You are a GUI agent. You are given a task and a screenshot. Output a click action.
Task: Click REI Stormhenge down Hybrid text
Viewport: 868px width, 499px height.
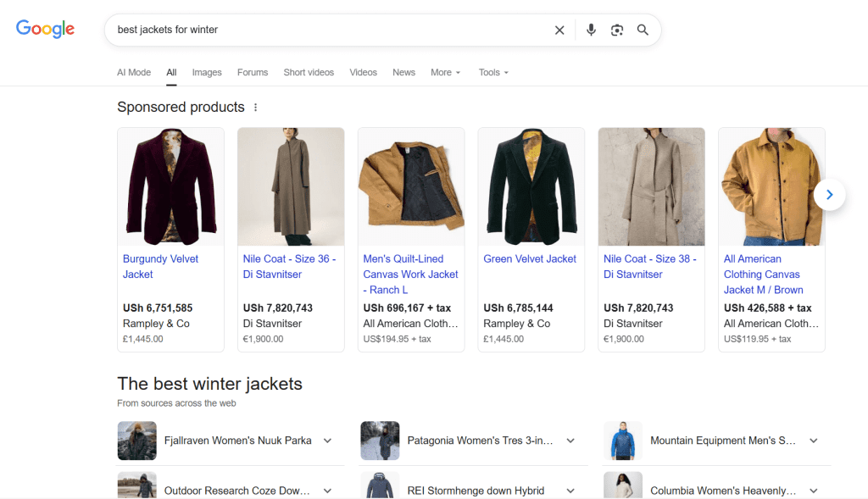476,491
